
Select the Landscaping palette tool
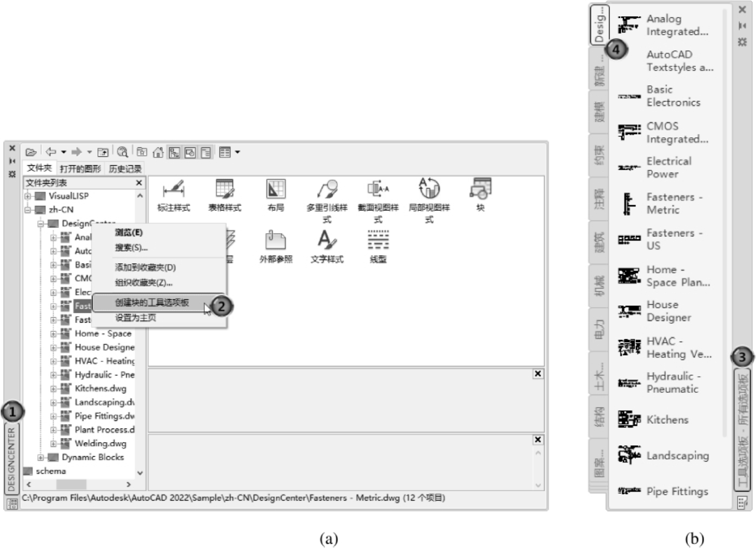[x=663, y=455]
